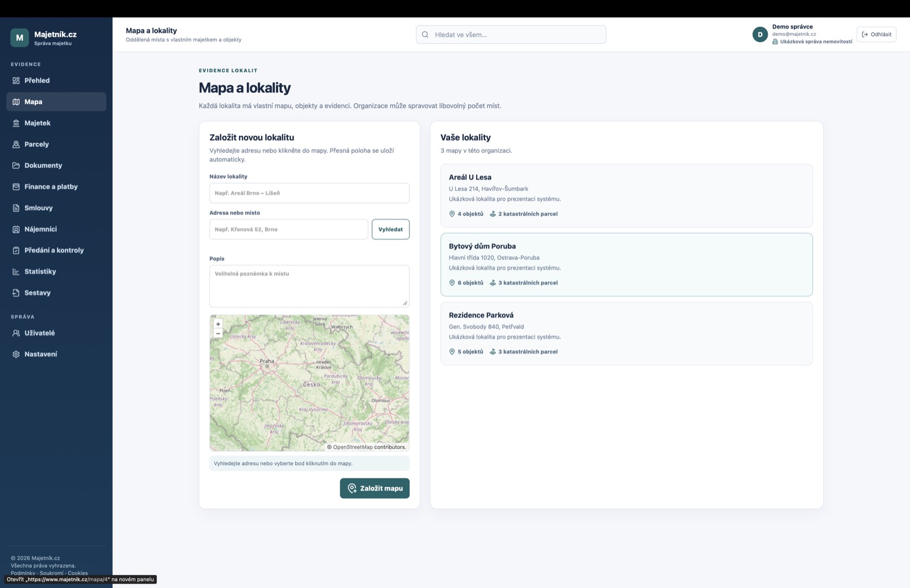The width and height of the screenshot is (910, 588).
Task: Click the Statistiky chart icon
Action: [16, 272]
